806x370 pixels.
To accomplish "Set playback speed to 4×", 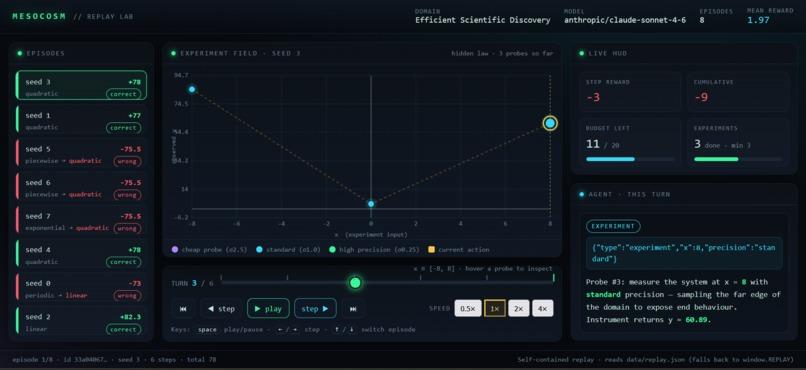I will pos(543,309).
